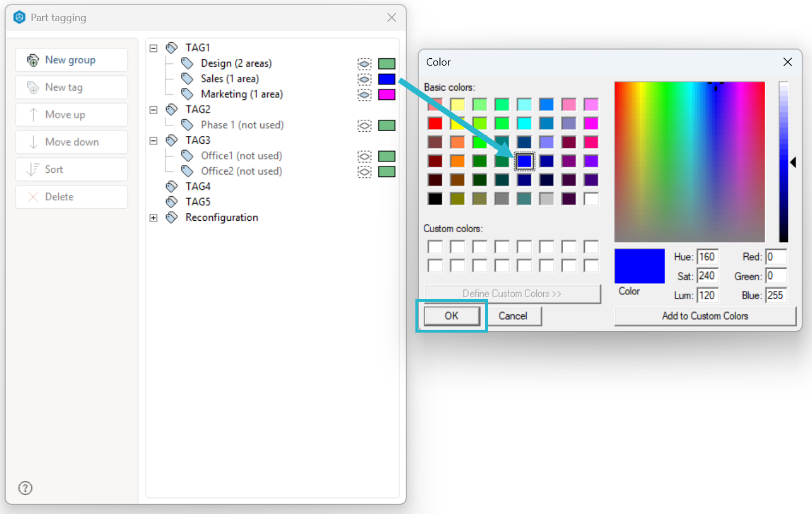Image resolution: width=812 pixels, height=514 pixels.
Task: Click the Part tagging app logo icon
Action: 19,18
